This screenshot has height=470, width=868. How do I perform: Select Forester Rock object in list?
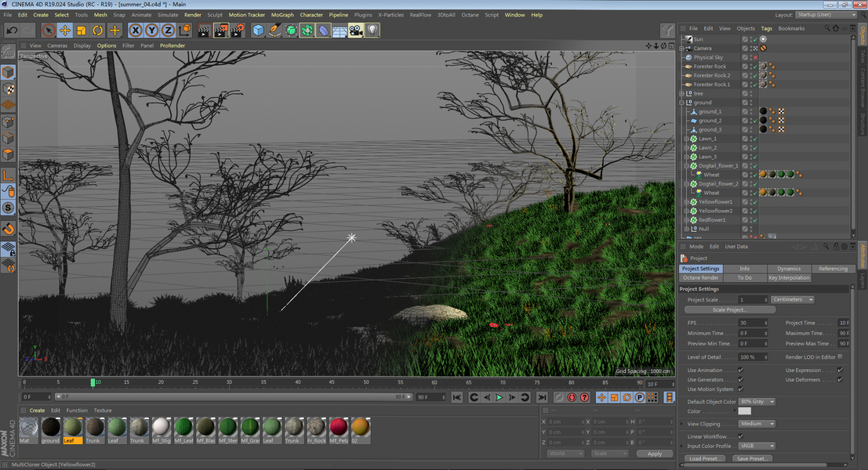coord(710,67)
